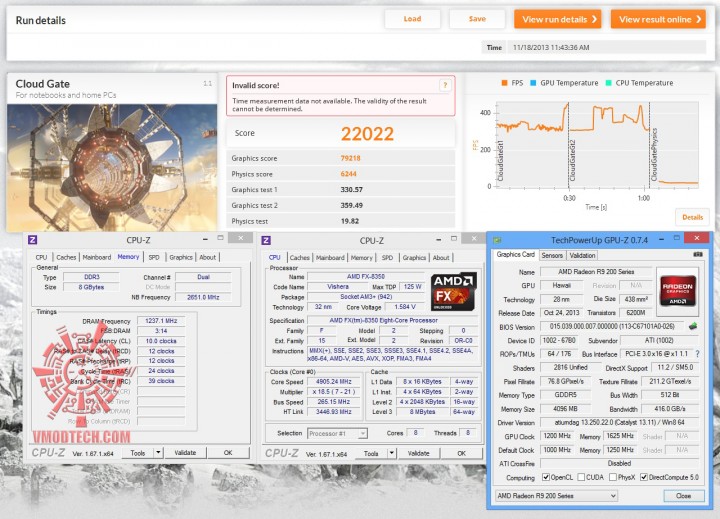720x519 pixels.
Task: Switch to Validation tab in GPU-Z
Action: pyautogui.click(x=582, y=255)
